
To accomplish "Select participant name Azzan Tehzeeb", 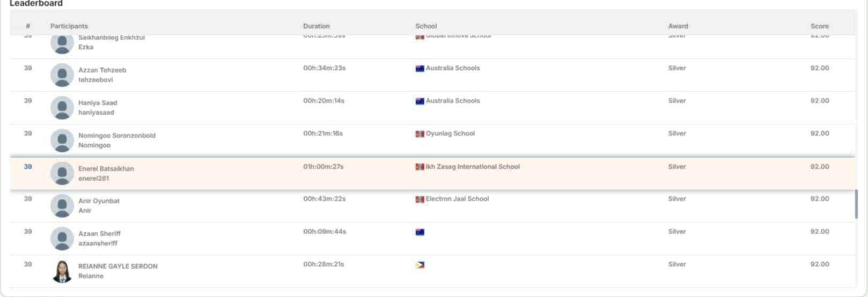I will 102,70.
